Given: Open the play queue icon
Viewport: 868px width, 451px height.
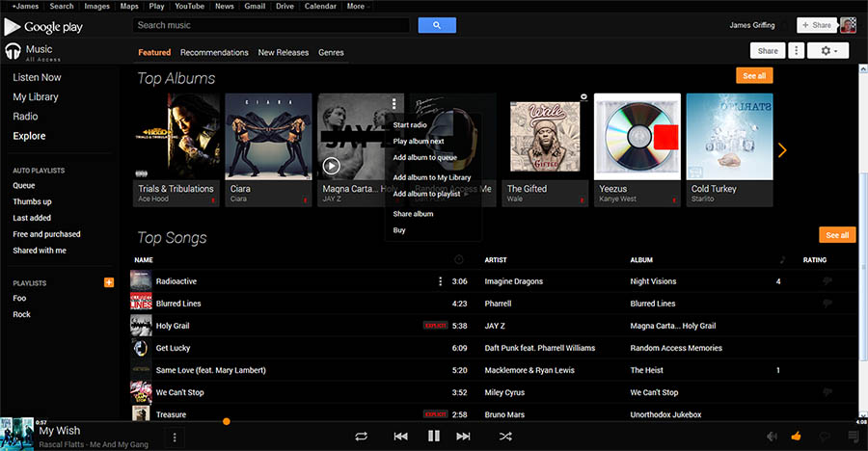Looking at the screenshot, I should [854, 437].
